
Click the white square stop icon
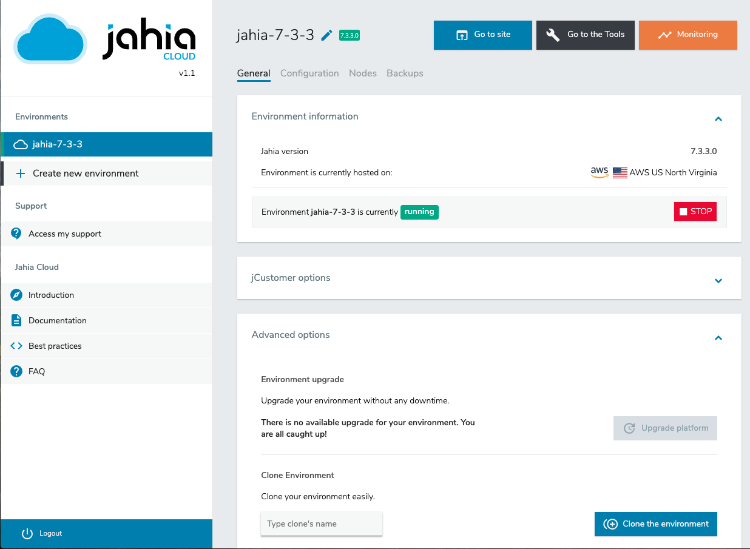coord(684,211)
